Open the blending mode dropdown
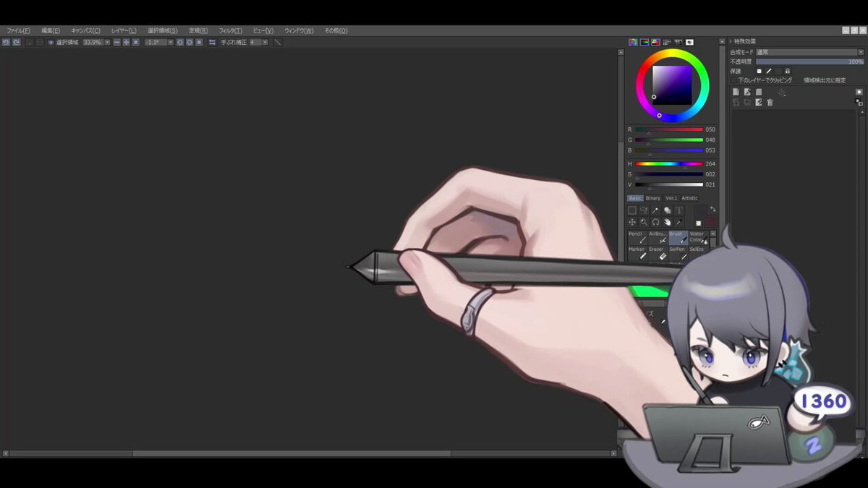 click(x=861, y=52)
